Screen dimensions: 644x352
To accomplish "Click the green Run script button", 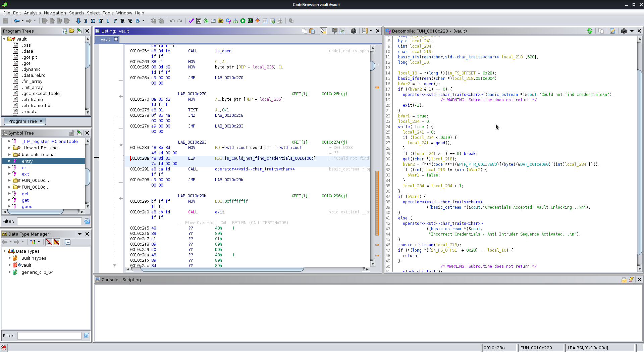I will 243,21.
